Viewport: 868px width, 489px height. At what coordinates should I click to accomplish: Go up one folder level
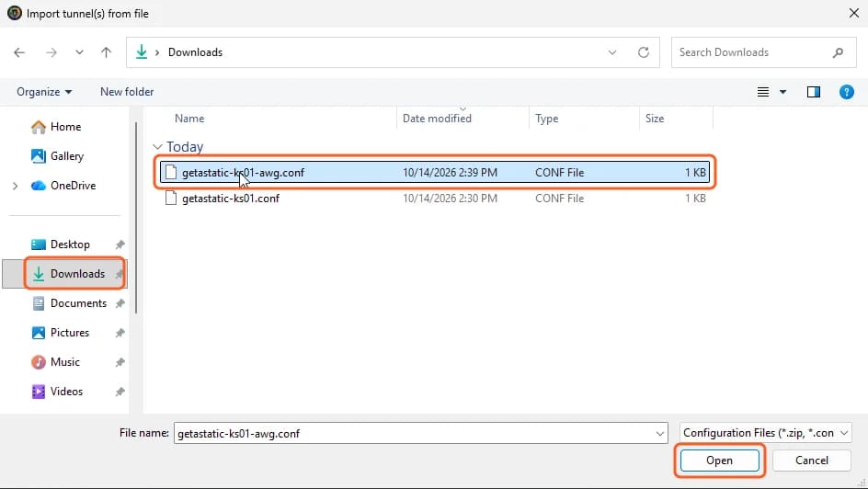coord(107,52)
